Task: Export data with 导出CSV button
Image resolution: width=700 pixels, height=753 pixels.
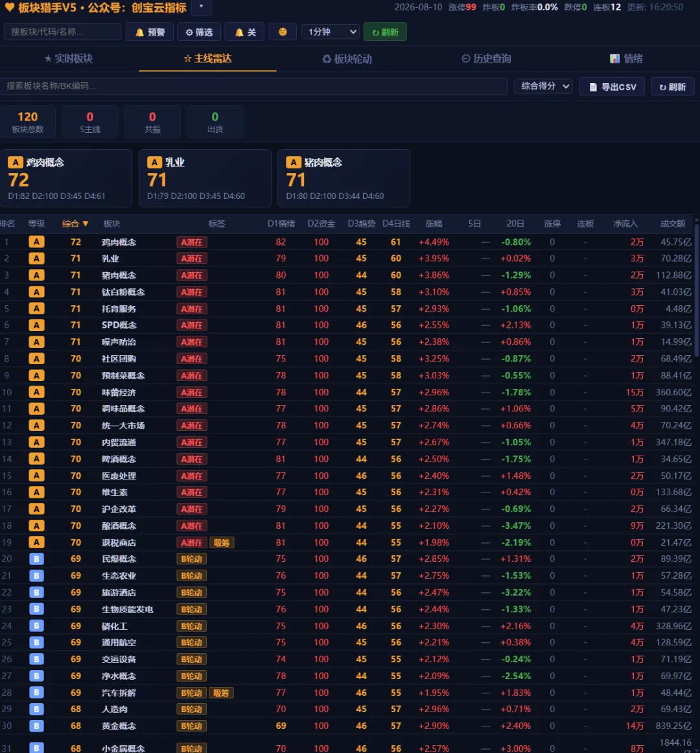Action: click(612, 87)
